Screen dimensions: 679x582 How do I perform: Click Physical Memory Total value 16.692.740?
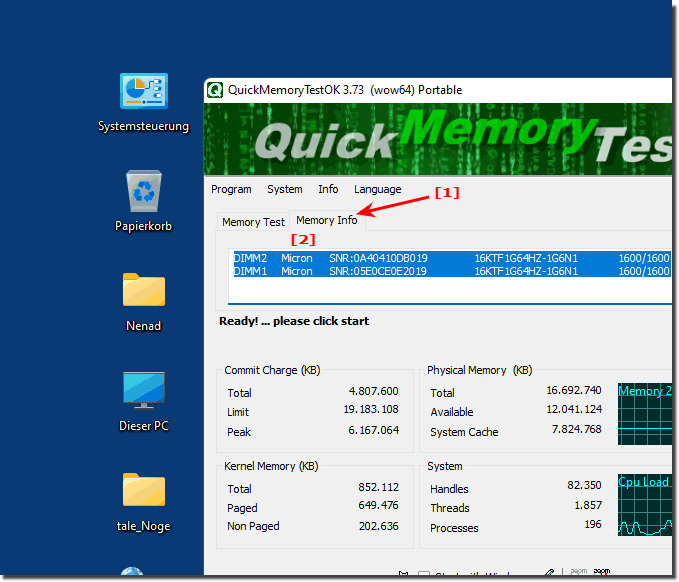click(574, 390)
